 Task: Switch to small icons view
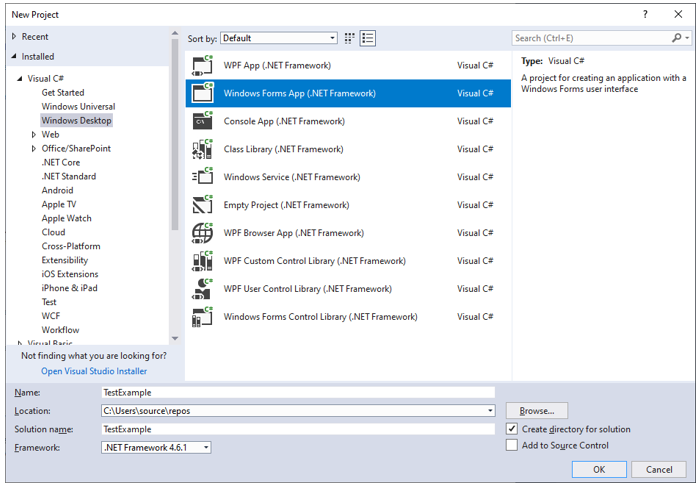(x=350, y=38)
